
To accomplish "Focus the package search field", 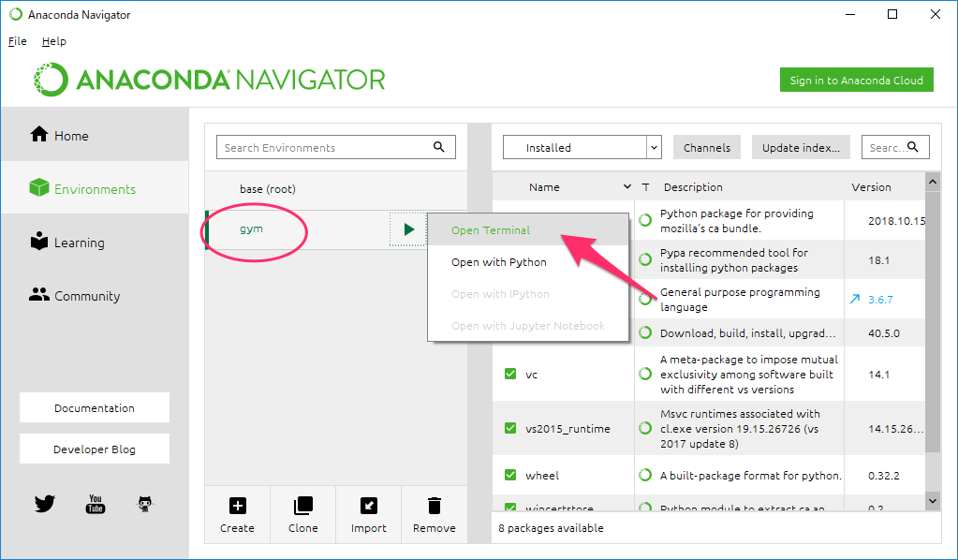I will 895,147.
